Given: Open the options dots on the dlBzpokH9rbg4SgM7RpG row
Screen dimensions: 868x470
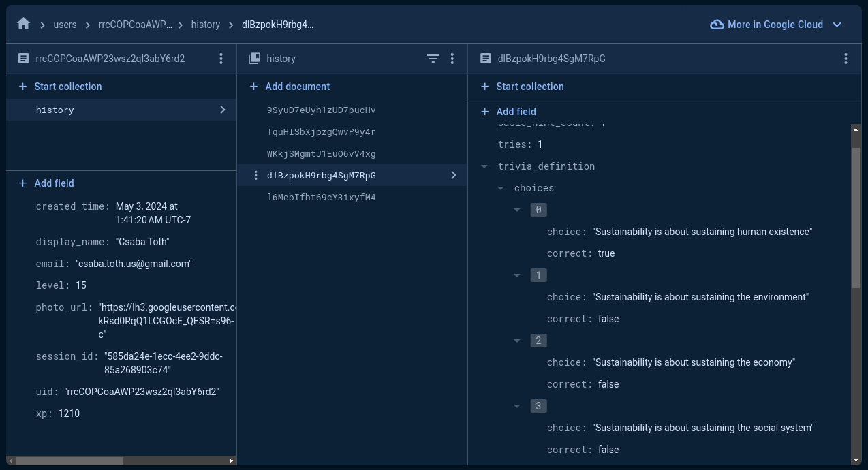Looking at the screenshot, I should coord(255,175).
